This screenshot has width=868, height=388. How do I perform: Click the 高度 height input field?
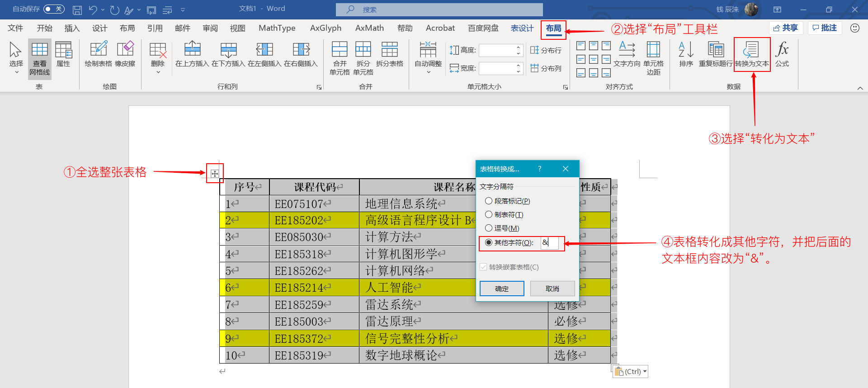496,50
